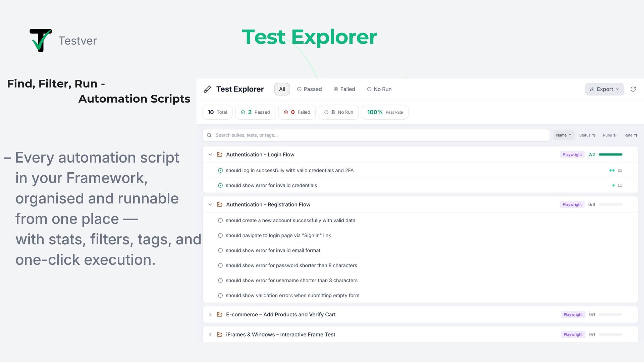Click the 0/6 count on Registration Flow
644x362 pixels.
click(x=592, y=204)
